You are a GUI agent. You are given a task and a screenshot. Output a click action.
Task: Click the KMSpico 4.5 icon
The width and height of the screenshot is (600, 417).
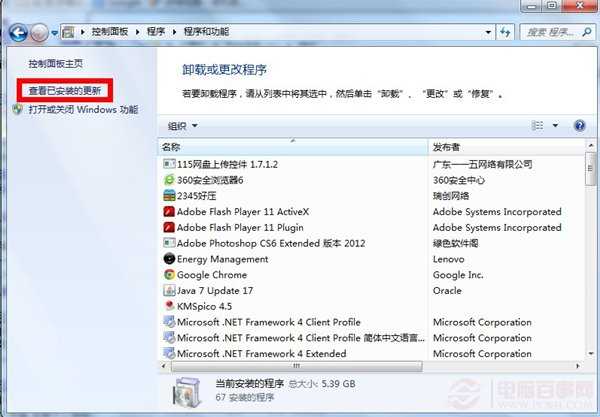click(x=169, y=306)
